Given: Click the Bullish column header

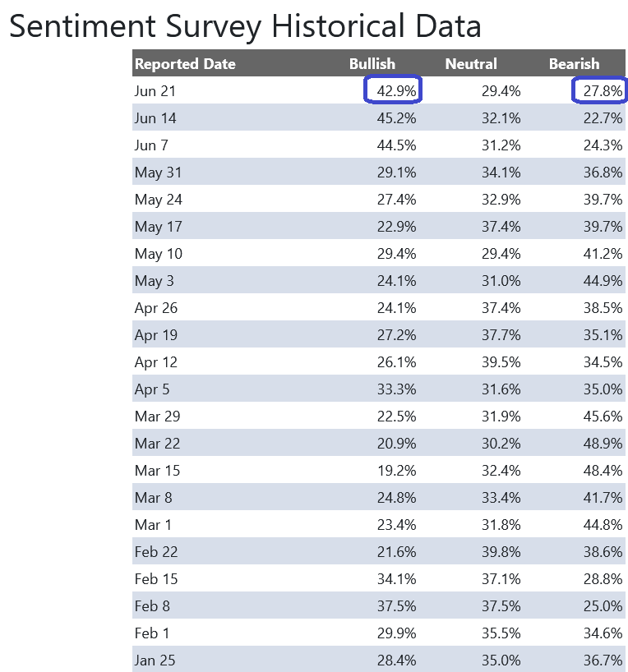Looking at the screenshot, I should coord(372,64).
